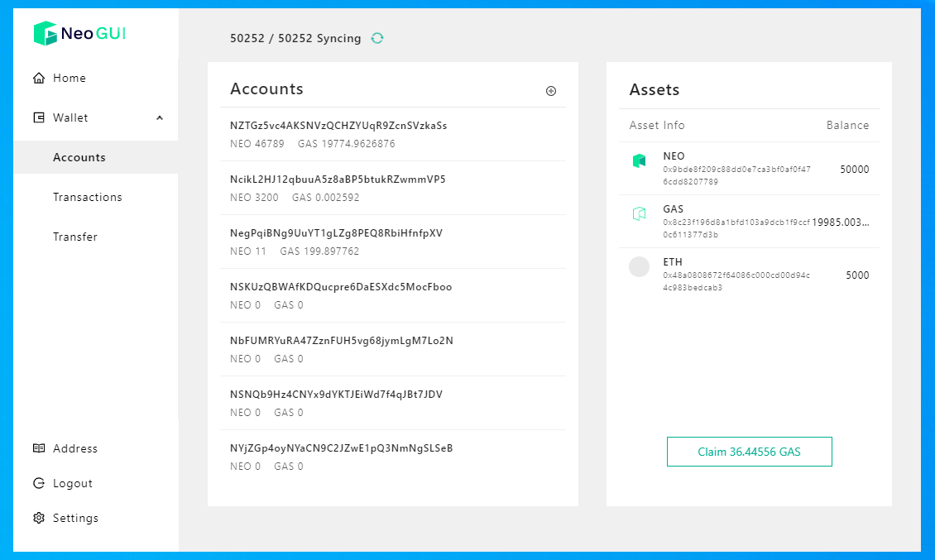Select the last account NYjZGp4oyNYaCN9C2JZwE1pQ3NmNgSLSeB
The width and height of the screenshot is (935, 560).
point(341,448)
